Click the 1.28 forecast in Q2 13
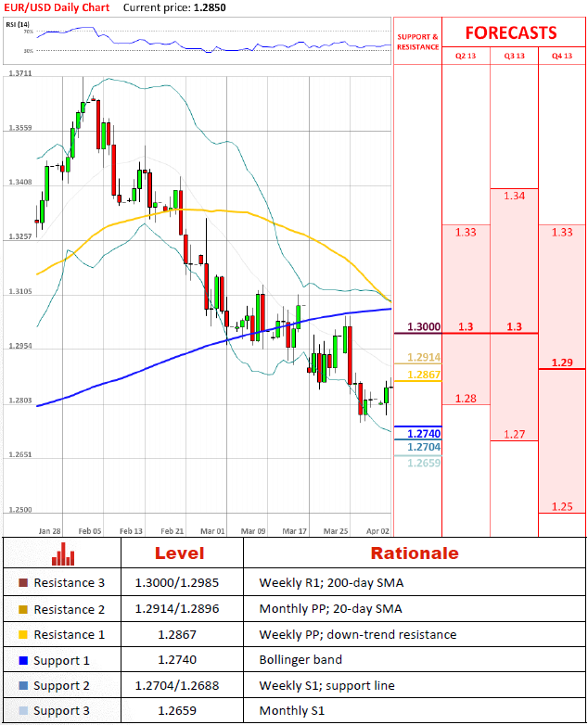588x725 pixels. point(466,398)
